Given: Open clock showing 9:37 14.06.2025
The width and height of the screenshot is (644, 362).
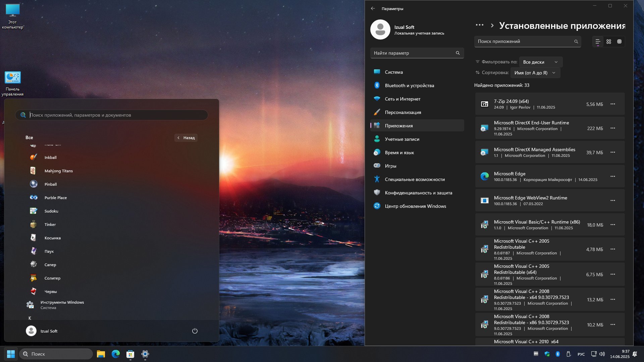Looking at the screenshot, I should coord(619,354).
